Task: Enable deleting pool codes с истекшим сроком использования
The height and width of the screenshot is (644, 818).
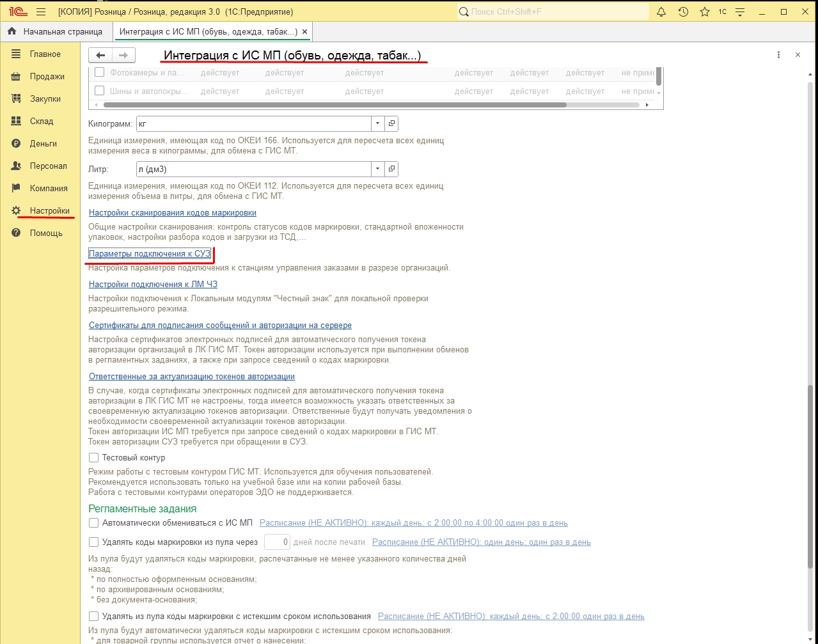Action: click(x=94, y=617)
